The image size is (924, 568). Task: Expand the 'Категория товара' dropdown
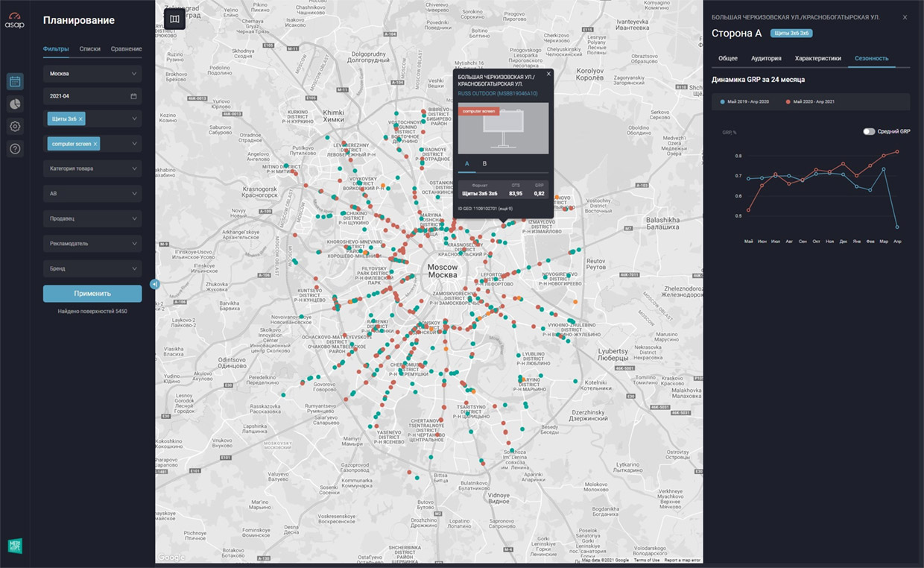tap(92, 168)
